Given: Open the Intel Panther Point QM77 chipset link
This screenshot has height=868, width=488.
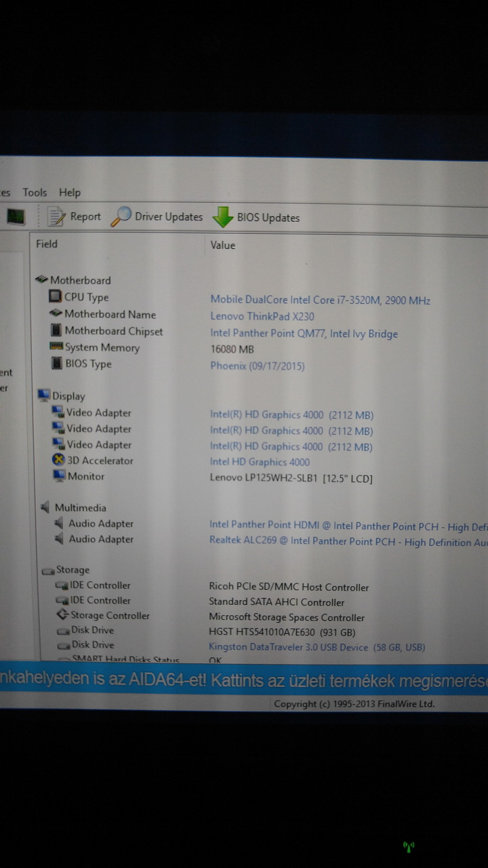Looking at the screenshot, I should coord(304,333).
